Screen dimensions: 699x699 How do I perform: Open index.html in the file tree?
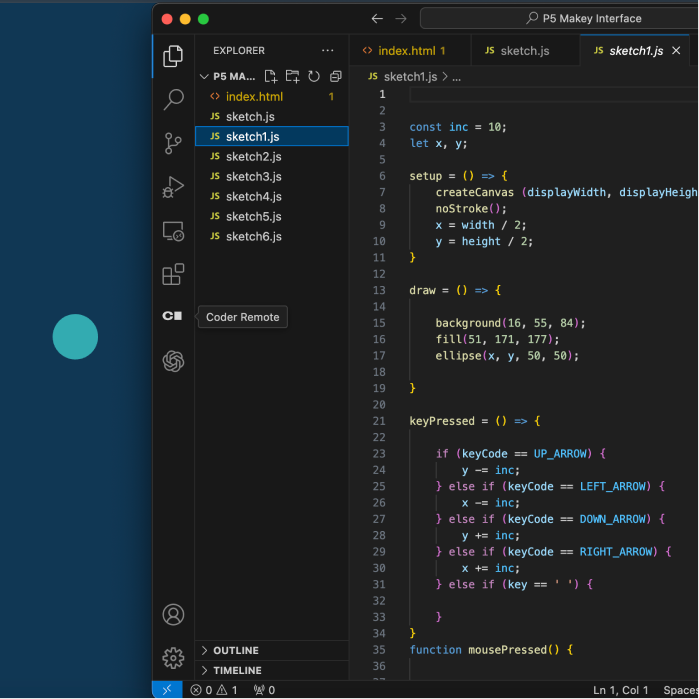[272, 97]
